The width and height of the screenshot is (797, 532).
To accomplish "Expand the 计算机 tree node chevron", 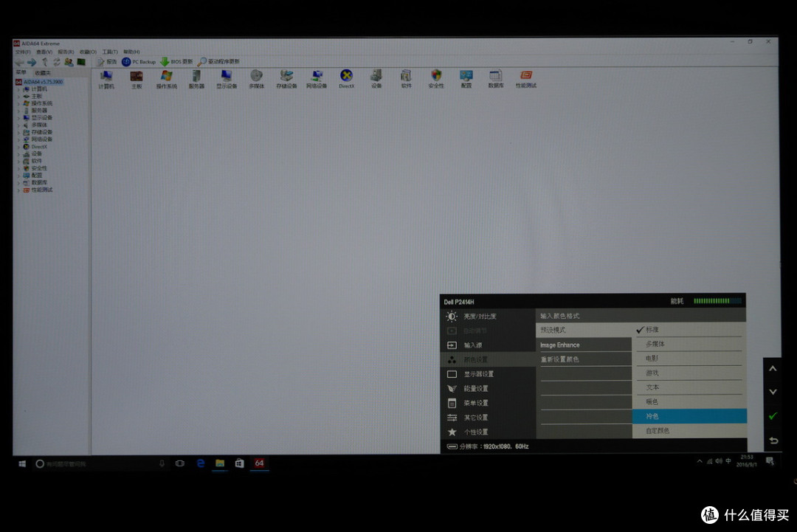I will 18,89.
